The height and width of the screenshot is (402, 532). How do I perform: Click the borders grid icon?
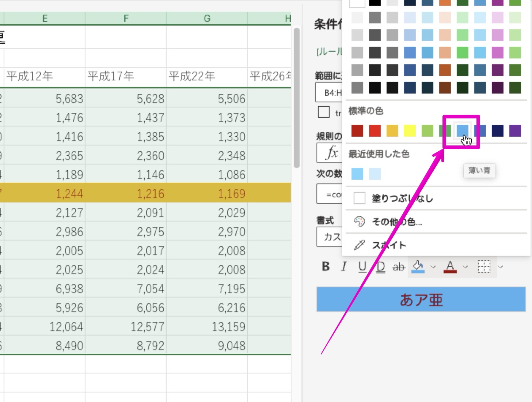coord(484,267)
